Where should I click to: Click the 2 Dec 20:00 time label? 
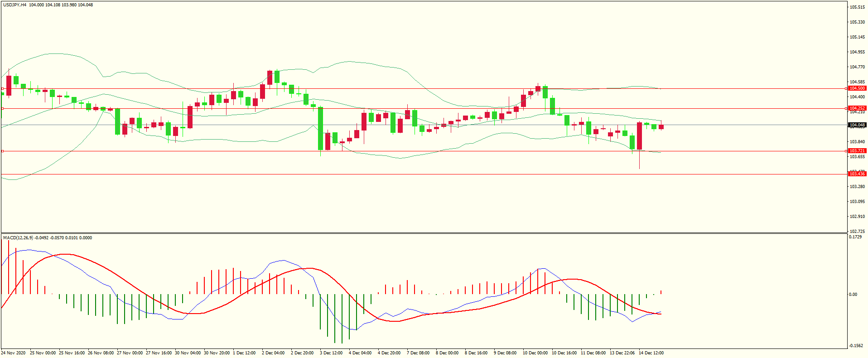click(x=302, y=353)
